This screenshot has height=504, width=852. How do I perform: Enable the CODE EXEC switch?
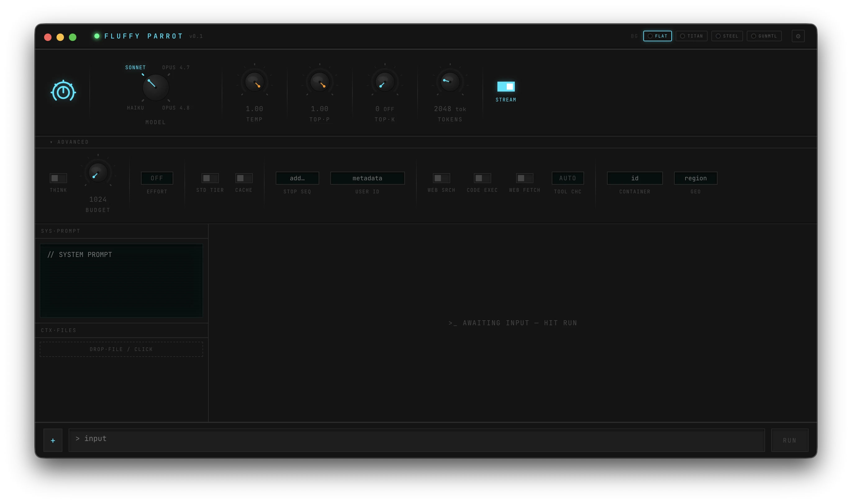pos(483,178)
